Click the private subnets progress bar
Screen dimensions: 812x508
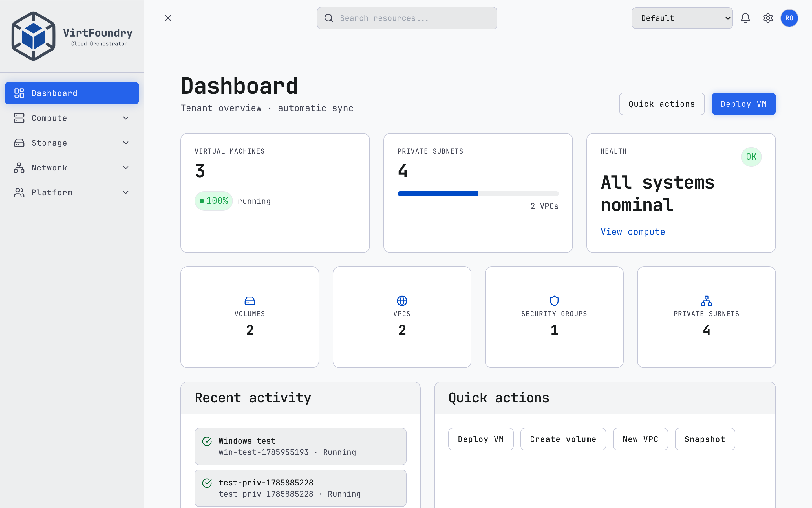tap(478, 194)
